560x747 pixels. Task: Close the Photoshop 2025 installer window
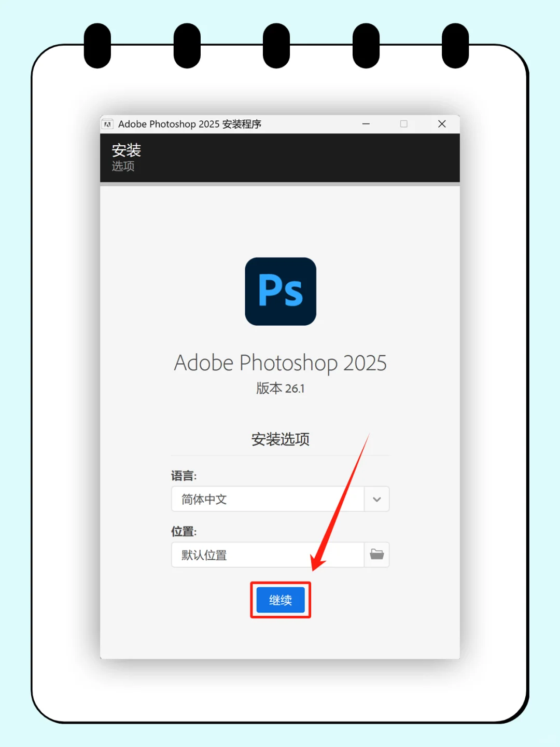(442, 124)
